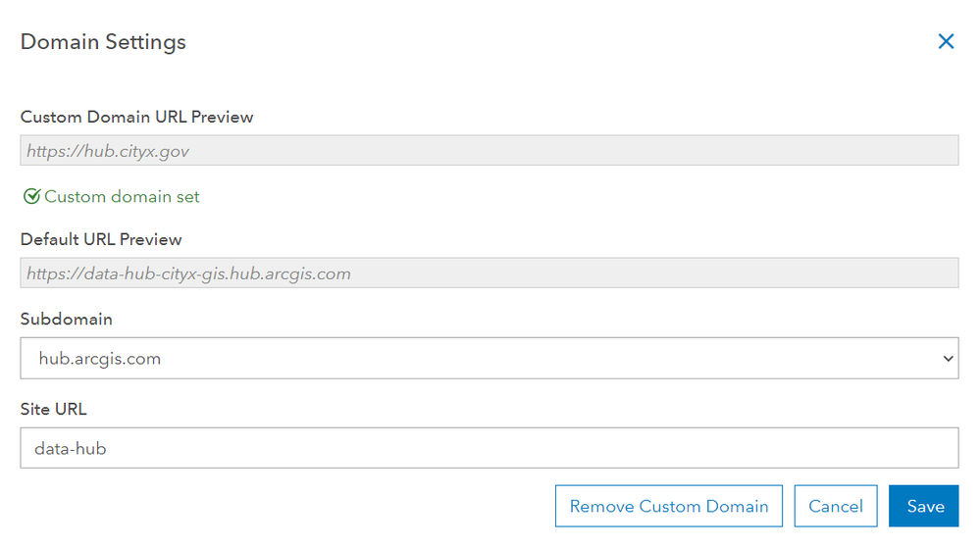The height and width of the screenshot is (548, 980).
Task: Click the Default URL Preview field
Action: (x=489, y=274)
